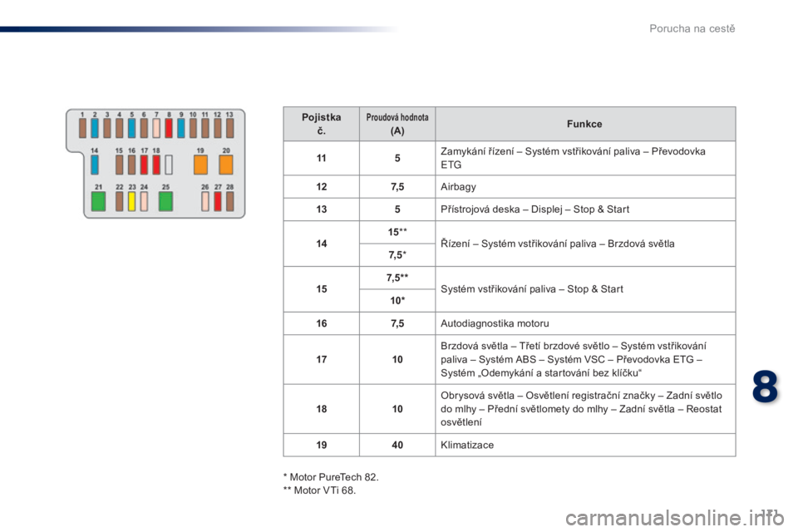Viewport: 798px width, 532px height.
Task: Click the yellow fuse number 23
Action: pos(132,201)
